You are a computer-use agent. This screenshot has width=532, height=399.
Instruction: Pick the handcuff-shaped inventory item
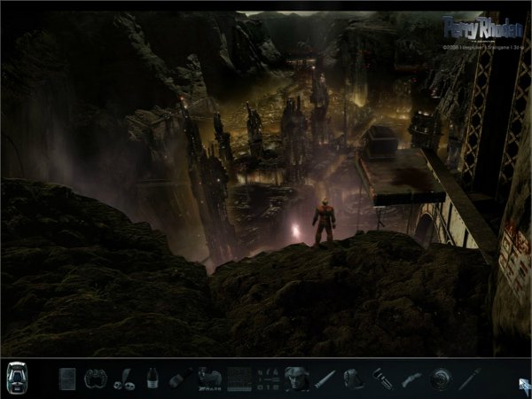click(x=95, y=379)
